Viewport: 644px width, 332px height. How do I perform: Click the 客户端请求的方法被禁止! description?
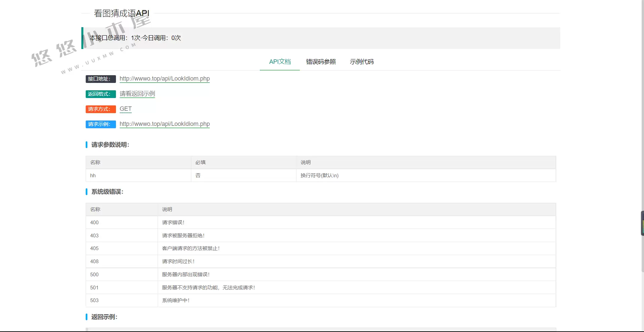(x=191, y=248)
